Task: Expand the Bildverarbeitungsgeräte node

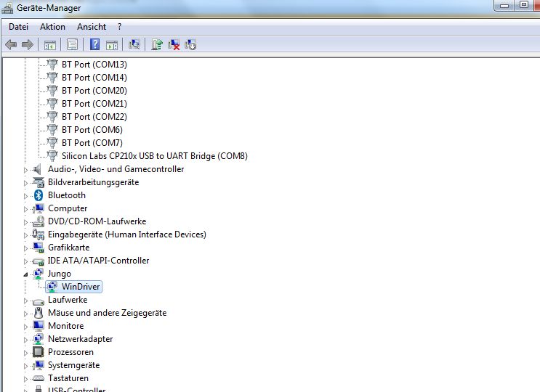Action: pos(25,183)
